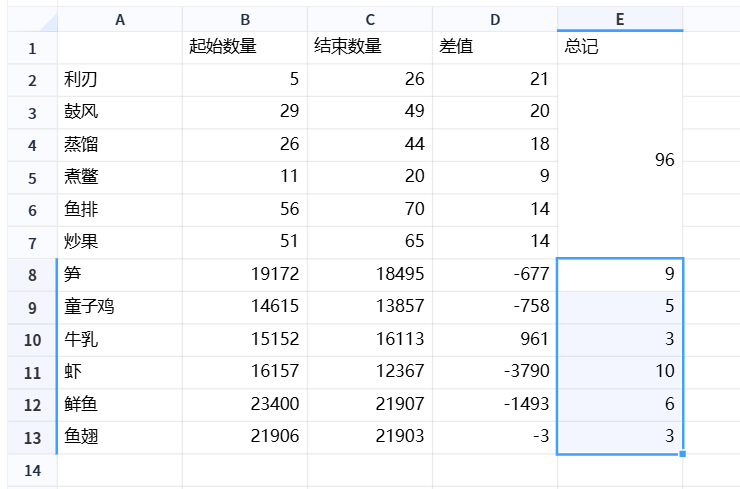The height and width of the screenshot is (489, 740).
Task: Click cell with value 19172
Action: [x=245, y=275]
